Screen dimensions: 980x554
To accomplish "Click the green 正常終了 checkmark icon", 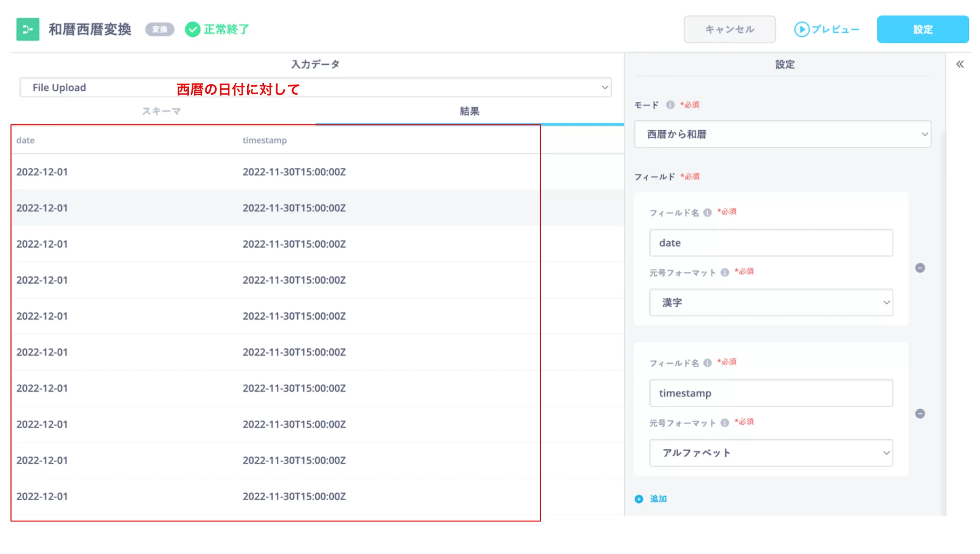I will coord(192,29).
